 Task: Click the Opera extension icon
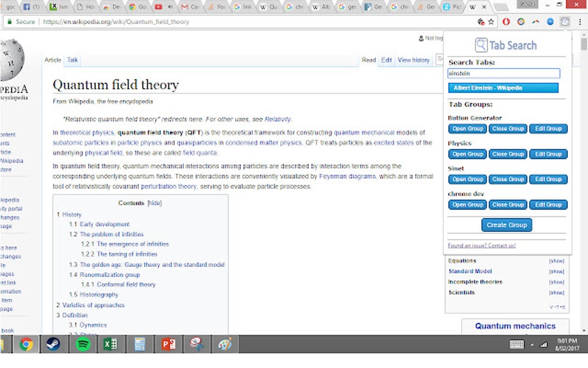pyautogui.click(x=506, y=22)
